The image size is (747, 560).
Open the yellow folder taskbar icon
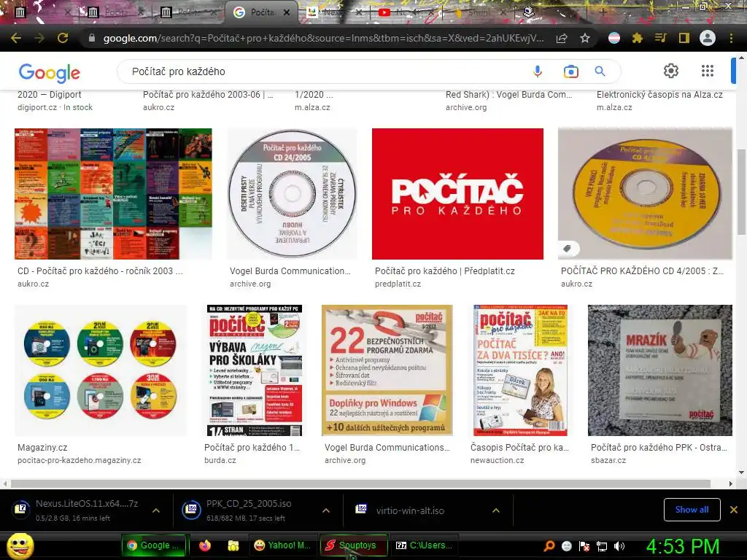pos(233,545)
